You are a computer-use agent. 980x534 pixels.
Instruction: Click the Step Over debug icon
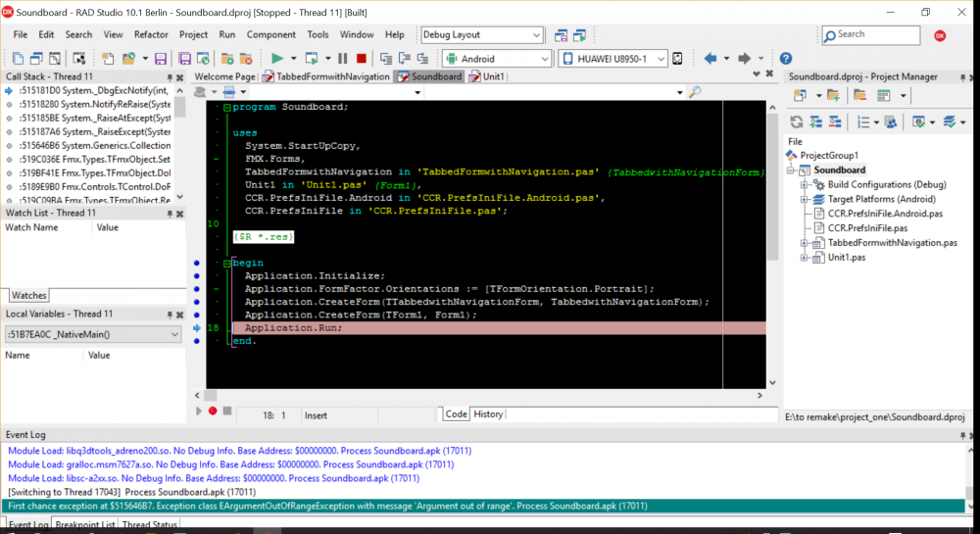pos(405,59)
